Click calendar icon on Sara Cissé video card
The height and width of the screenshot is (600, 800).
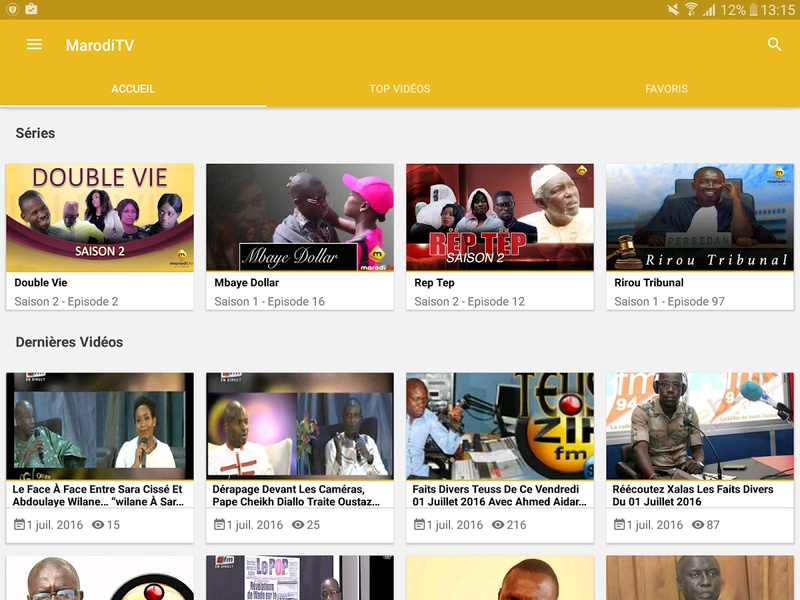pyautogui.click(x=19, y=524)
